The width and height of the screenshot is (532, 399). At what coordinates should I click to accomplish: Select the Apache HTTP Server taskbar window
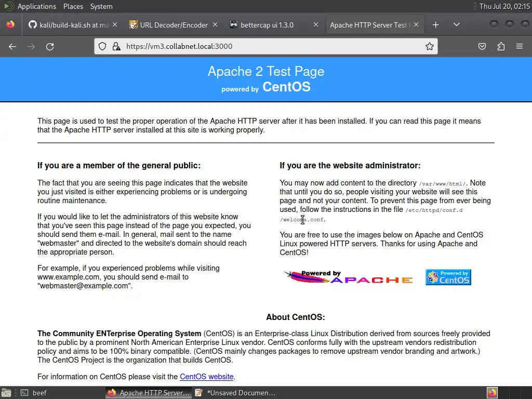[149, 393]
